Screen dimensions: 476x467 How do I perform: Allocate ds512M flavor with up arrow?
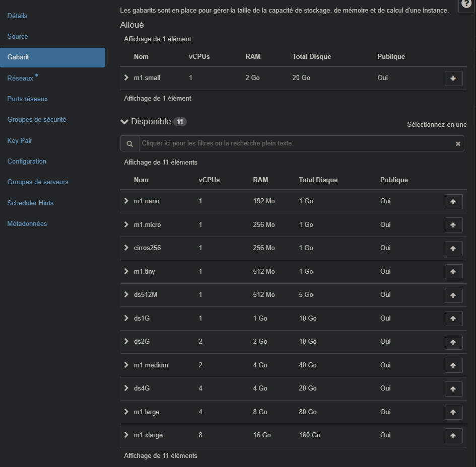[x=453, y=295]
